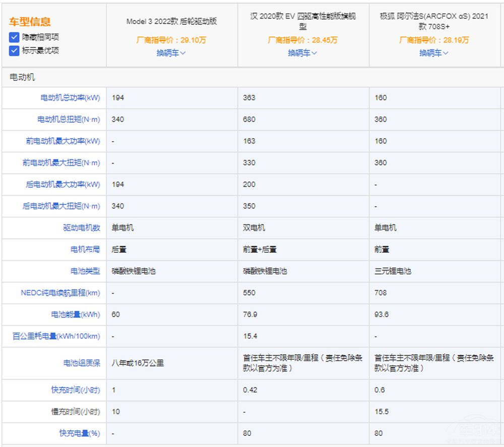The image size is (504, 447).
Task: Click the NEDC纯电续航里程(km) row label
Action: (60, 293)
